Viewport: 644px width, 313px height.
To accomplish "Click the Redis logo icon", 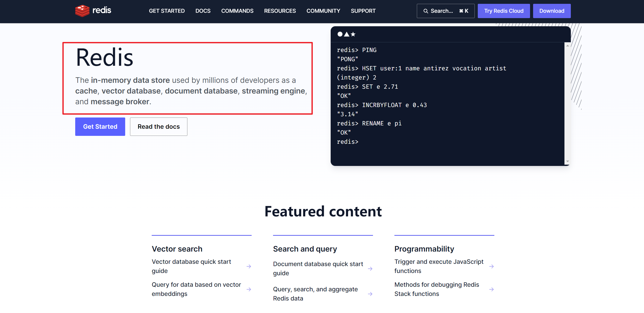I will tap(81, 11).
